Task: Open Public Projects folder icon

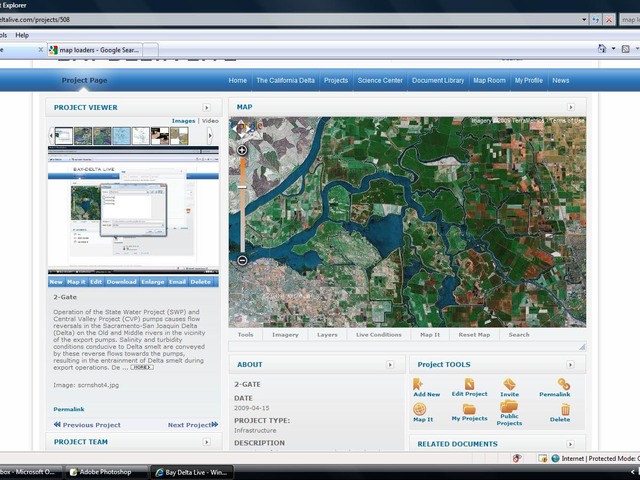Action: pos(509,407)
